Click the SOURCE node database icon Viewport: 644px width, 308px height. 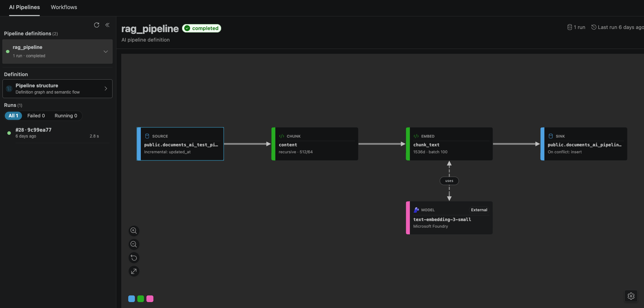[x=147, y=136]
